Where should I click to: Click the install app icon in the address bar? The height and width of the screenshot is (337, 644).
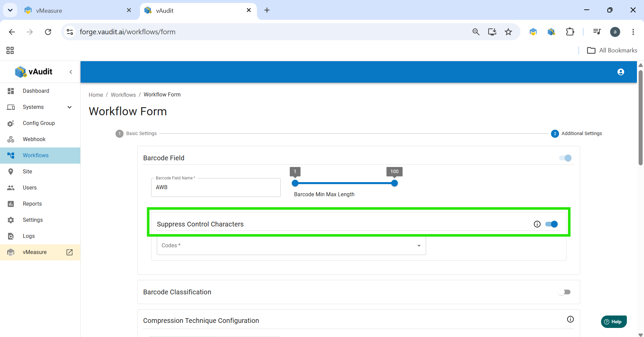[x=492, y=32]
